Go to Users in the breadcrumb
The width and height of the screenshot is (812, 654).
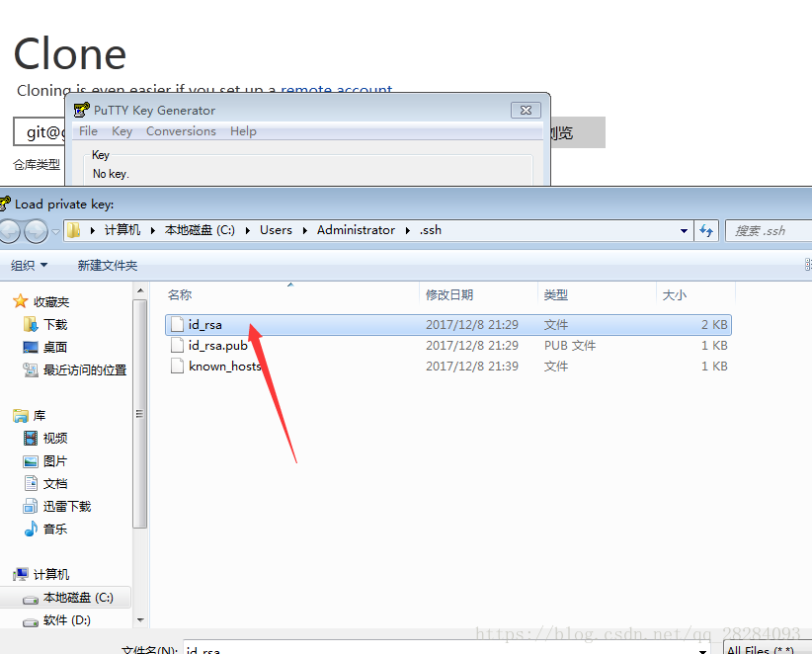[276, 230]
